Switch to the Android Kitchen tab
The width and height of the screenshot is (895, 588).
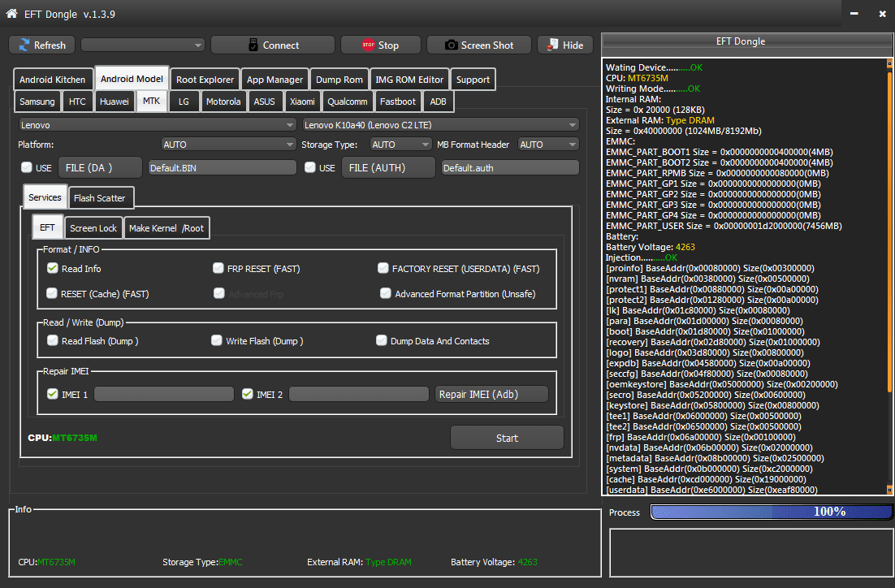[x=53, y=80]
